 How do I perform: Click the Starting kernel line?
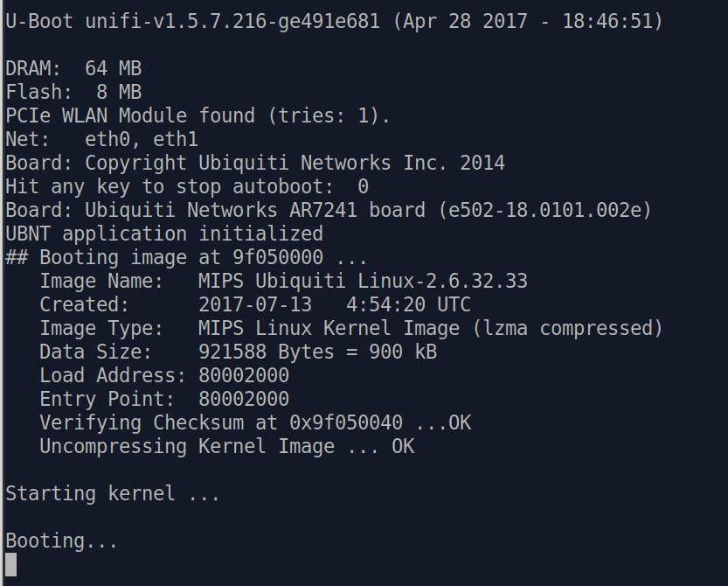tap(112, 493)
